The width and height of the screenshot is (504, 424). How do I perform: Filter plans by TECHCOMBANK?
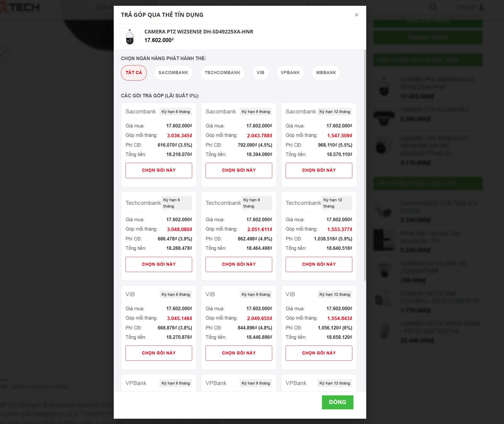[222, 73]
